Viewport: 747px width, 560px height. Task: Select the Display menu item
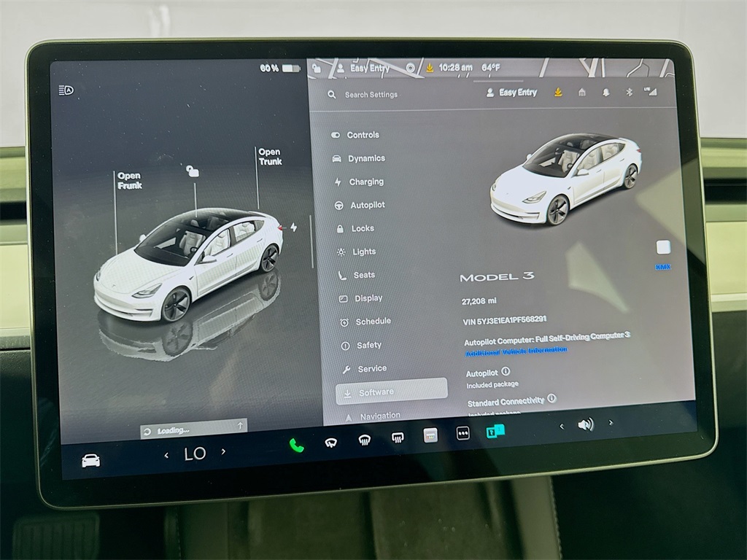coord(360,298)
